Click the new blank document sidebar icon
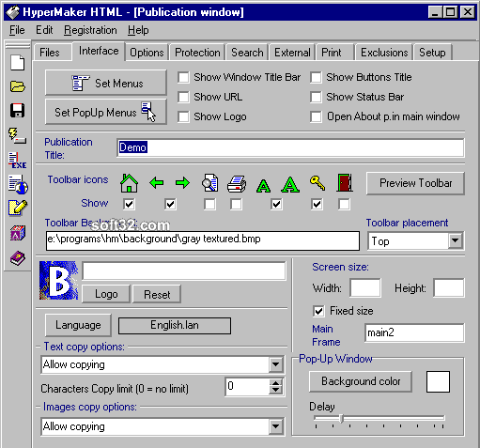The image size is (480, 448). pos(17,63)
